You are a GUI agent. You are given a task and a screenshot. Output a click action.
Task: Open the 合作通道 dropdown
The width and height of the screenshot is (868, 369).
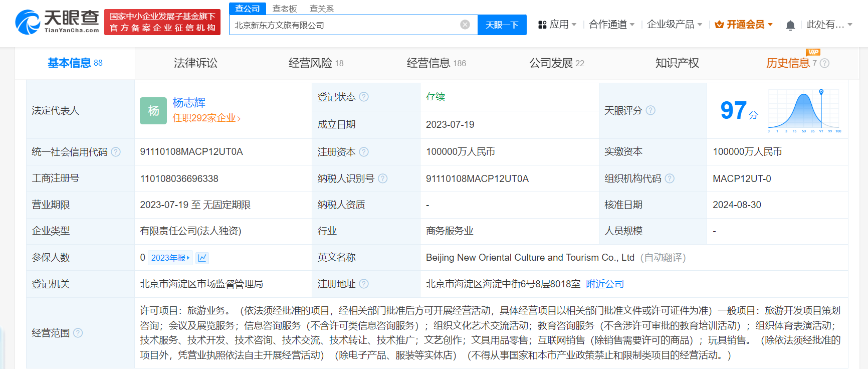pos(612,25)
